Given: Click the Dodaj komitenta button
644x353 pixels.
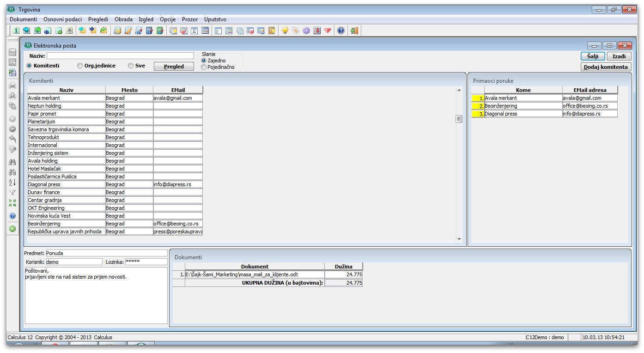Looking at the screenshot, I should [606, 67].
